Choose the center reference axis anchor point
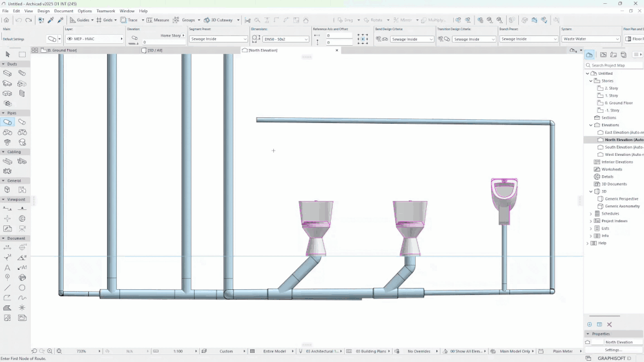 (362, 39)
